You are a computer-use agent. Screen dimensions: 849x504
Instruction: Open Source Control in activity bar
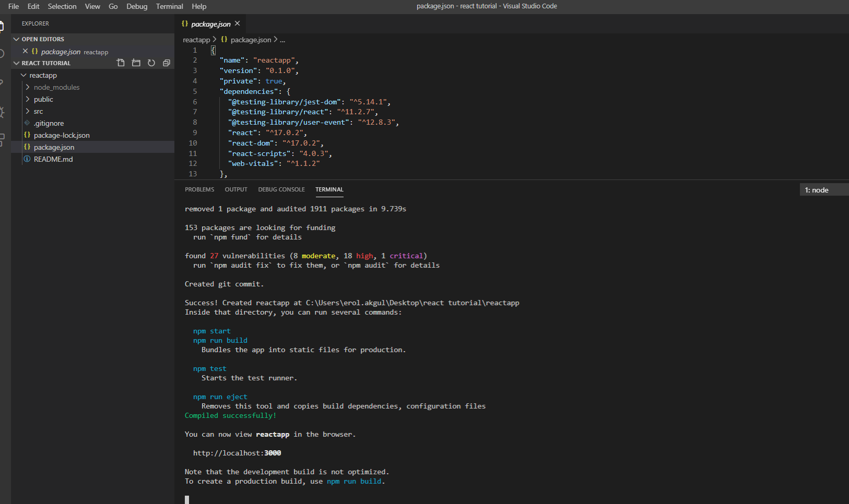point(2,83)
